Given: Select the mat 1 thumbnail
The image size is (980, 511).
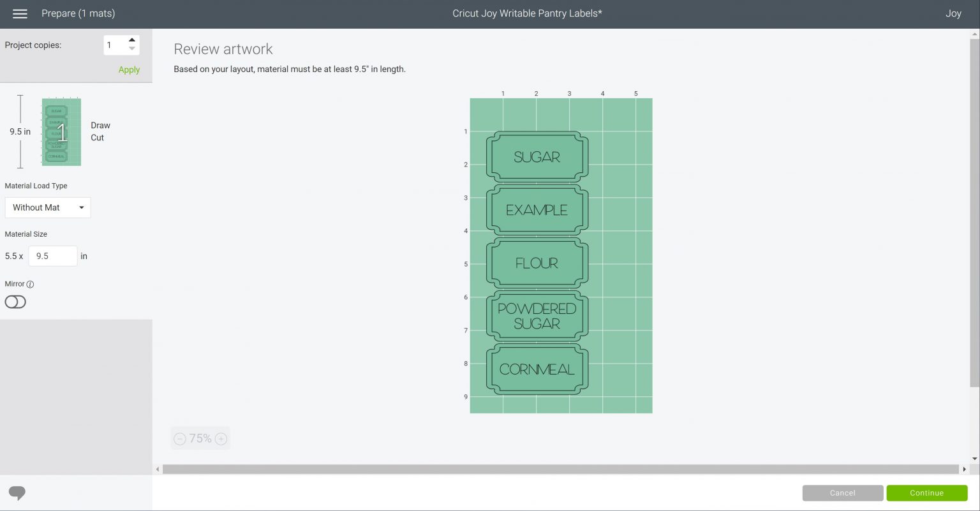Looking at the screenshot, I should click(x=61, y=132).
